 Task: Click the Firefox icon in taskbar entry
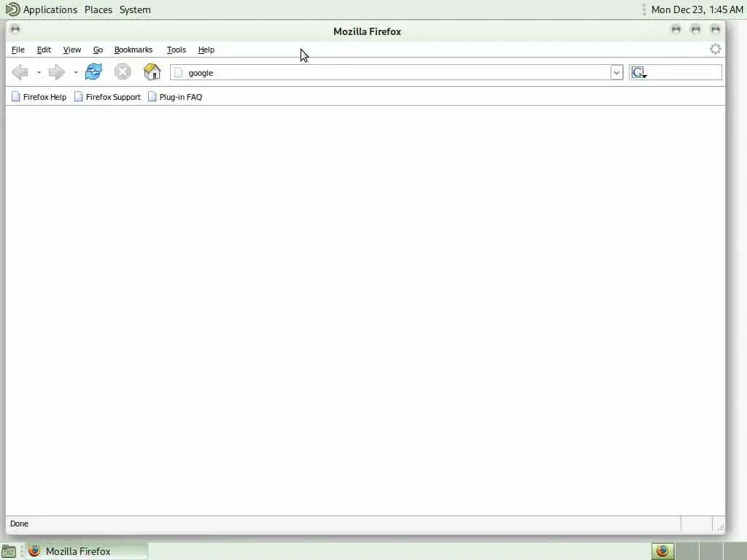click(34, 551)
